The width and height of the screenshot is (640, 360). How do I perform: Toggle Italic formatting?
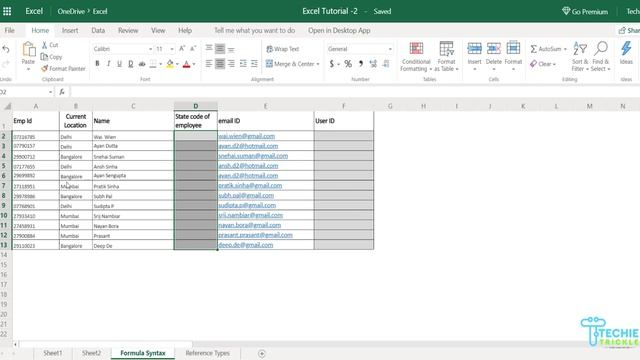(108, 64)
